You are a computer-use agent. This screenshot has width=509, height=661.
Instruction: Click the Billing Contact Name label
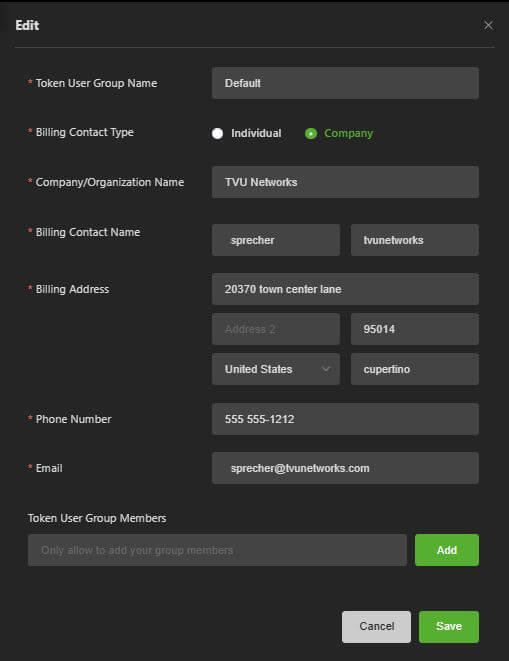pyautogui.click(x=88, y=232)
